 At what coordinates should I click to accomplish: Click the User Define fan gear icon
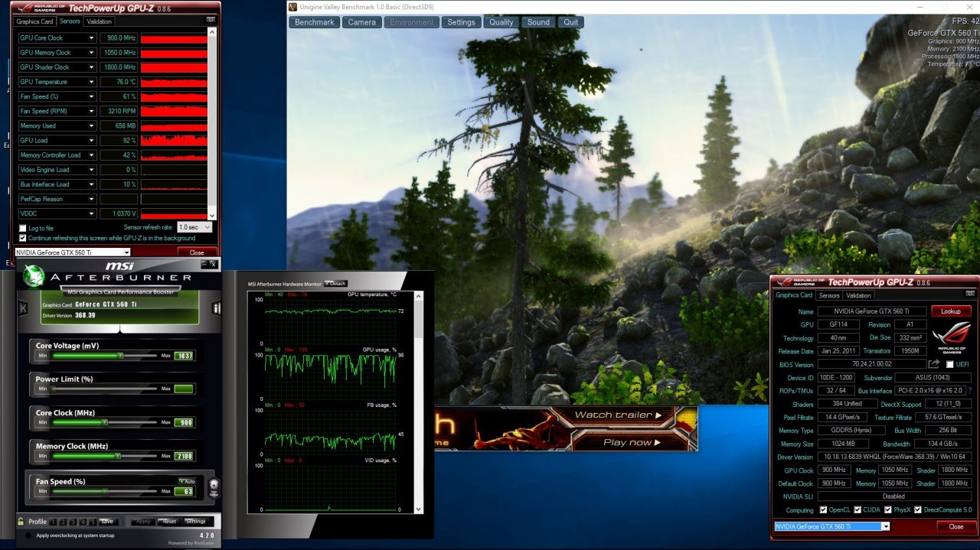point(214,487)
